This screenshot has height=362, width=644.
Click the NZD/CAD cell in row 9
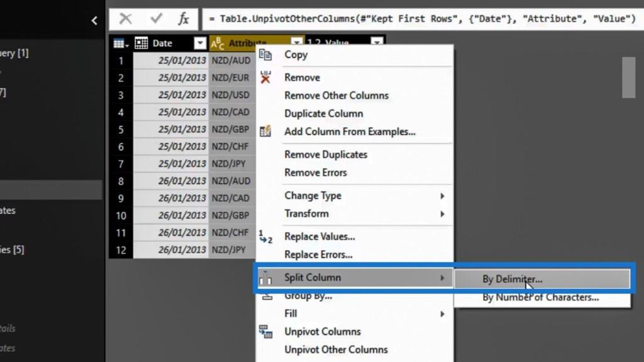point(231,199)
